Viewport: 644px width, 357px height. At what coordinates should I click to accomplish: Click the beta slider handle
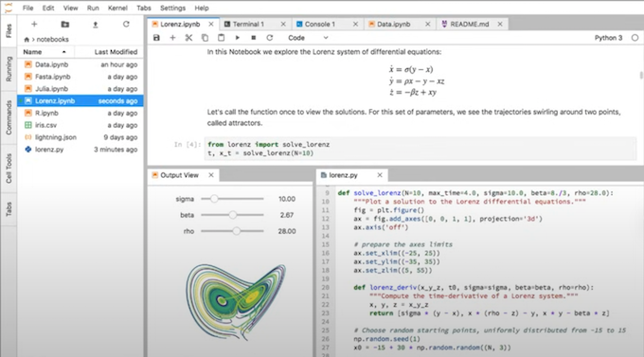point(233,215)
